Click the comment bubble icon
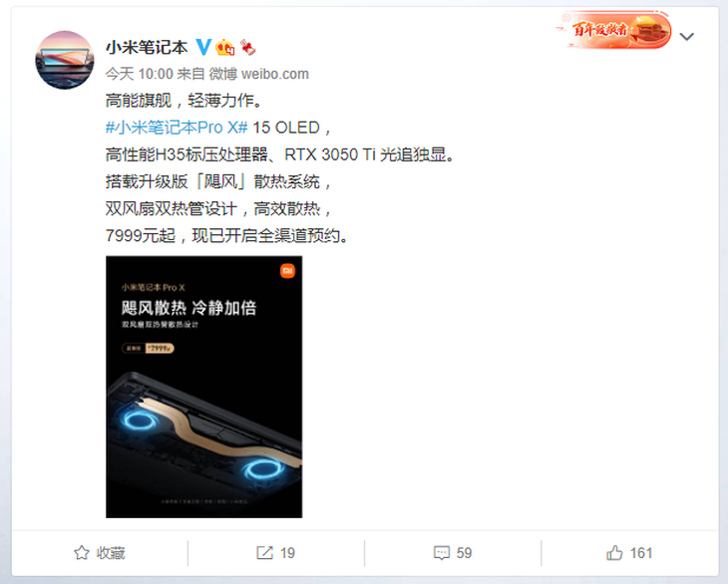This screenshot has width=728, height=584. tap(441, 552)
